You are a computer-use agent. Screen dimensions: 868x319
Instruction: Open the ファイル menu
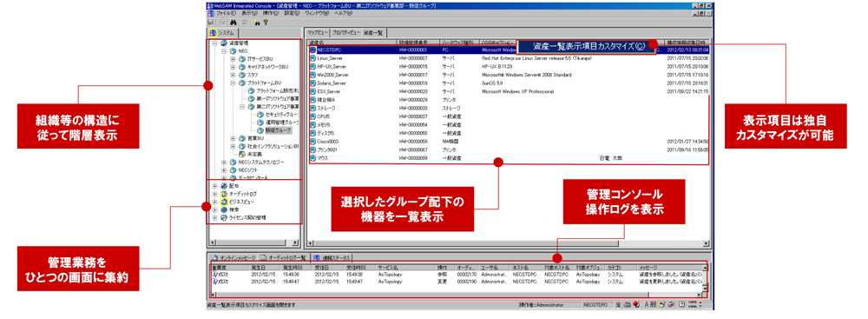(x=226, y=13)
